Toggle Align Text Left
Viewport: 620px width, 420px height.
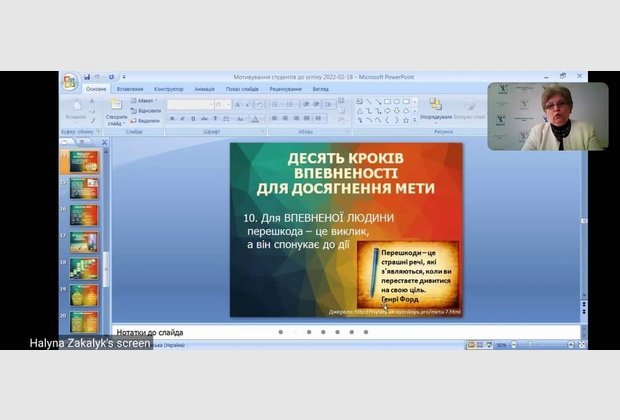point(275,118)
